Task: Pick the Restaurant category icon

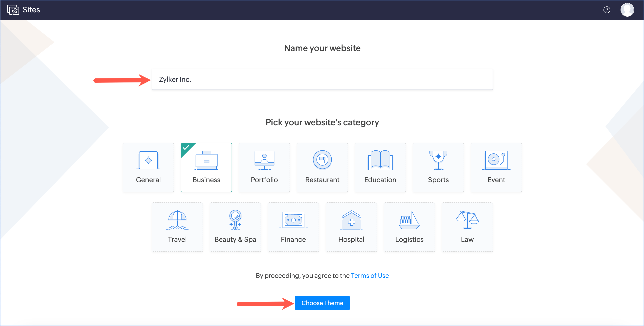Action: pos(322,160)
